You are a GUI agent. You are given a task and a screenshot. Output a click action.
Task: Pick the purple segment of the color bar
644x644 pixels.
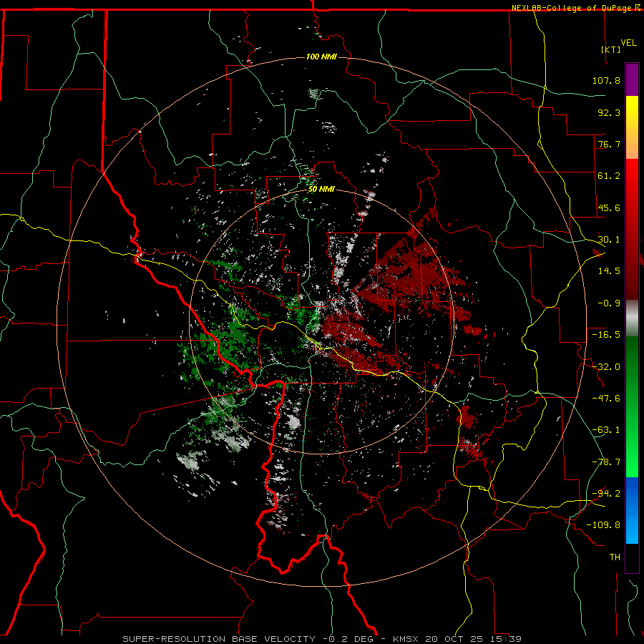pyautogui.click(x=632, y=79)
